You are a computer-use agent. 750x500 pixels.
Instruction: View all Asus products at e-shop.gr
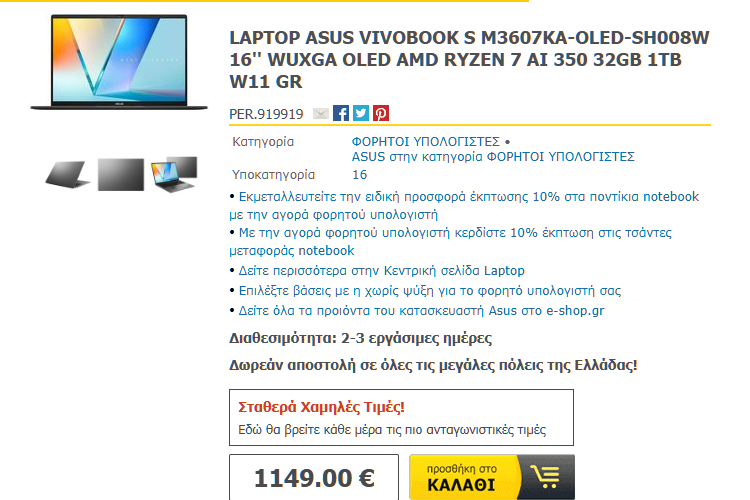pyautogui.click(x=421, y=311)
